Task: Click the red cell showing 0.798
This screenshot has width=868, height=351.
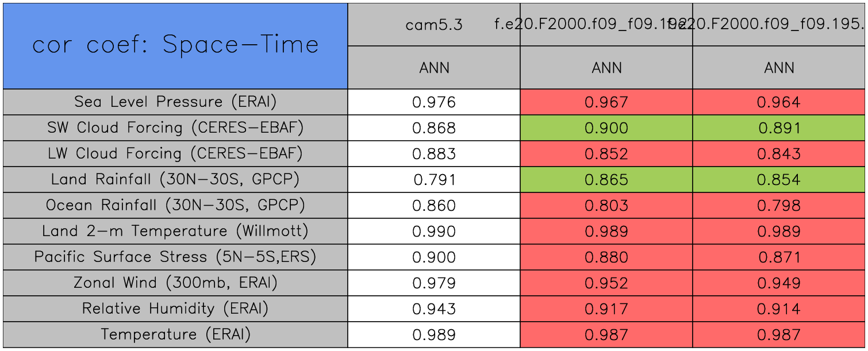Action: pyautogui.click(x=779, y=206)
